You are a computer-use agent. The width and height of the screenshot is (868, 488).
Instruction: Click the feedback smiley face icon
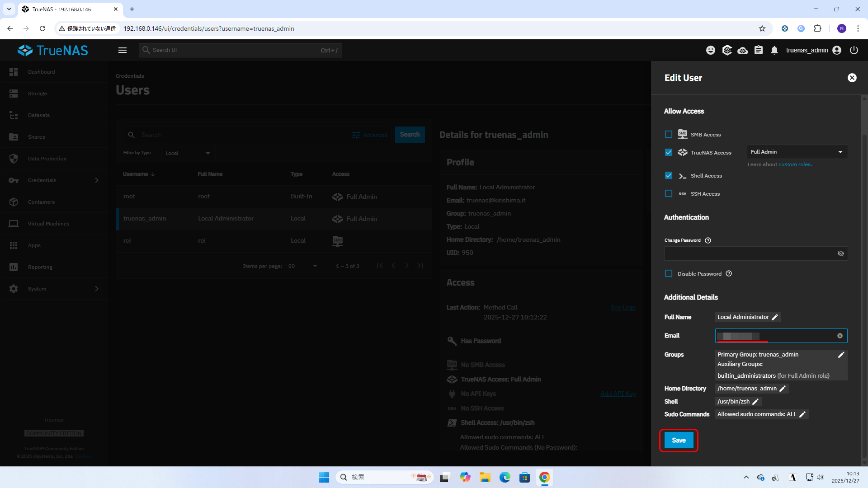coord(711,50)
